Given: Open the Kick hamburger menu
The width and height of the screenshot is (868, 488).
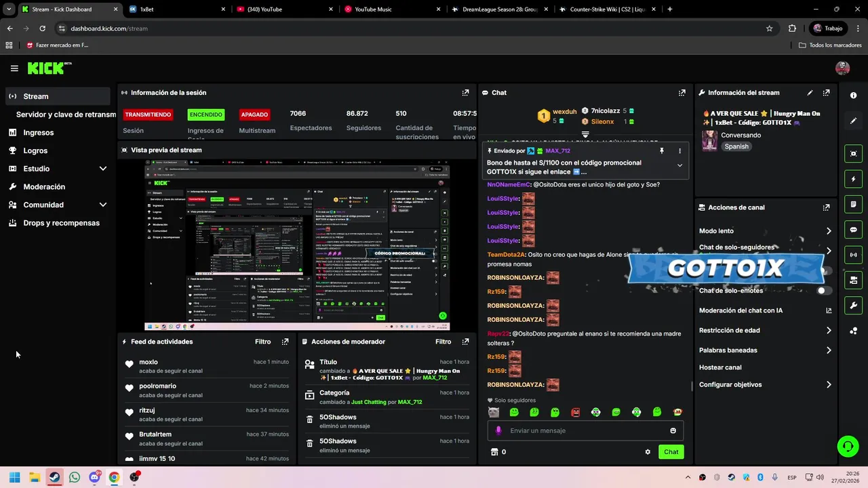Looking at the screenshot, I should (x=14, y=68).
